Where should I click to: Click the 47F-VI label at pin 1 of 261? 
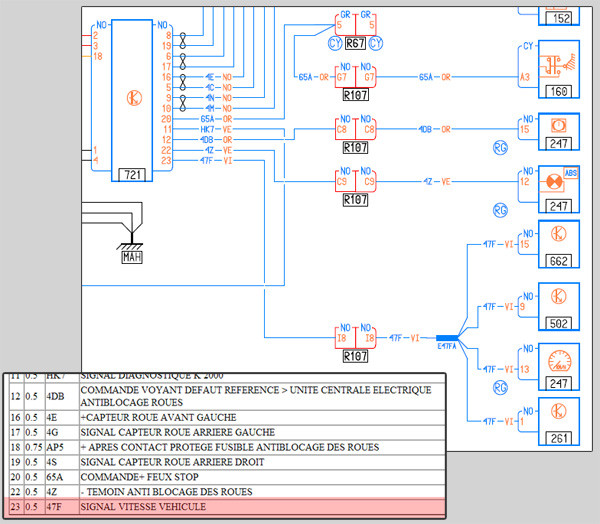point(498,422)
